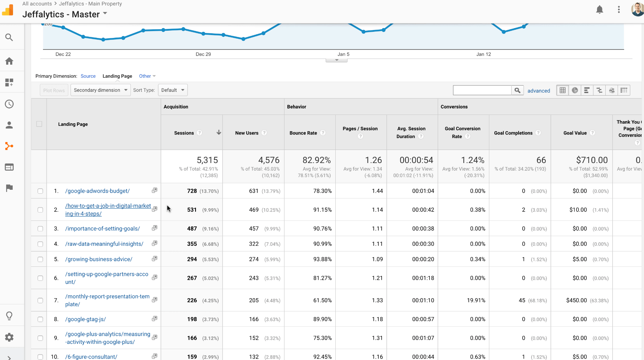Click the Google Analytics logo

point(8,10)
